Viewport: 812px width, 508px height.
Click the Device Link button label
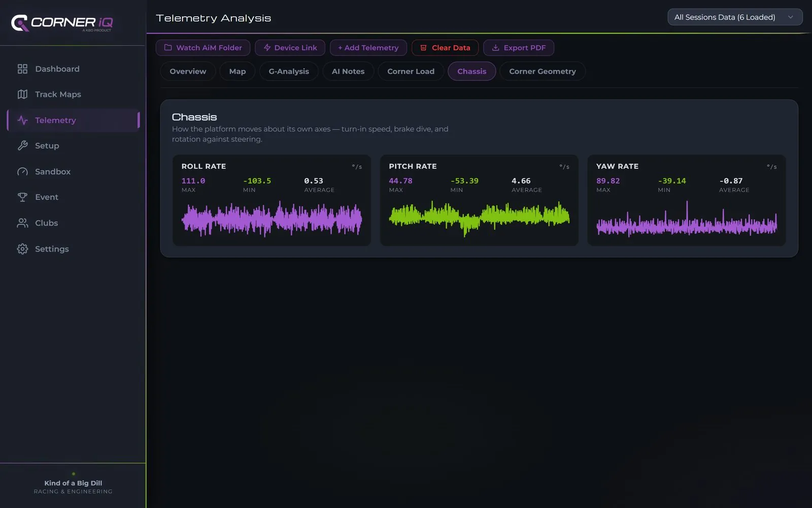pyautogui.click(x=296, y=48)
